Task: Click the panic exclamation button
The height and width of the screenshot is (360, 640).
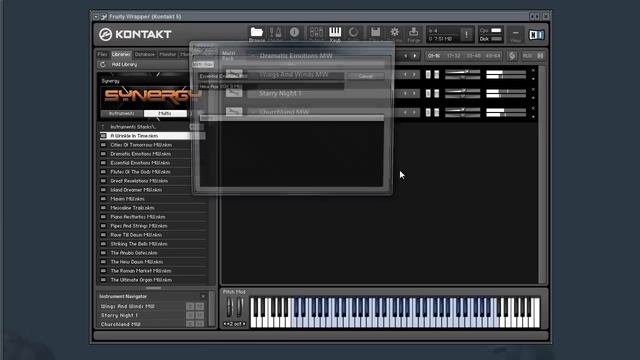Action: [x=466, y=35]
